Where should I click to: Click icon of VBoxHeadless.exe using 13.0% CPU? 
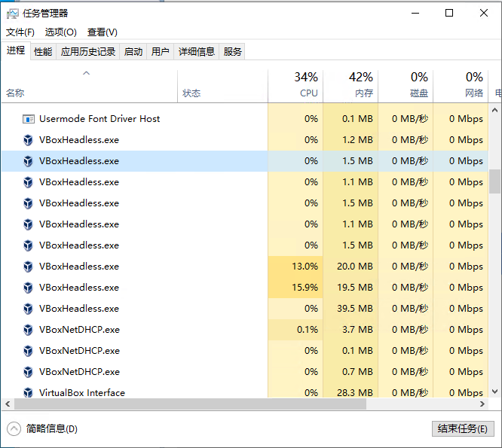point(29,267)
